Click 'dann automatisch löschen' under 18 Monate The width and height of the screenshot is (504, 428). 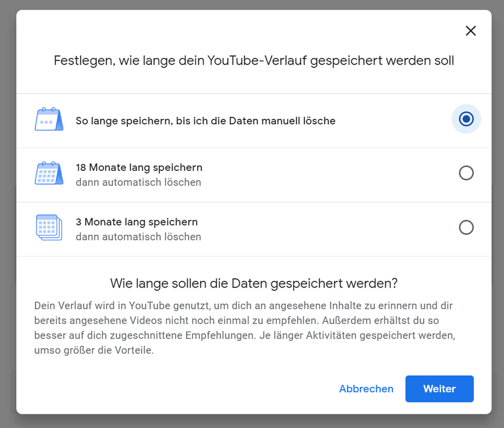pyautogui.click(x=139, y=182)
